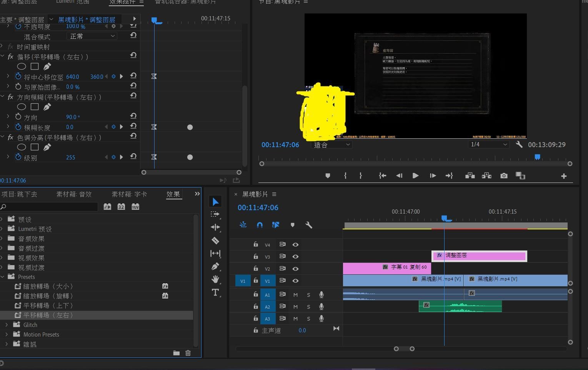Image resolution: width=588 pixels, height=370 pixels.
Task: Select the 调整图层 clip on V3
Action: 479,256
